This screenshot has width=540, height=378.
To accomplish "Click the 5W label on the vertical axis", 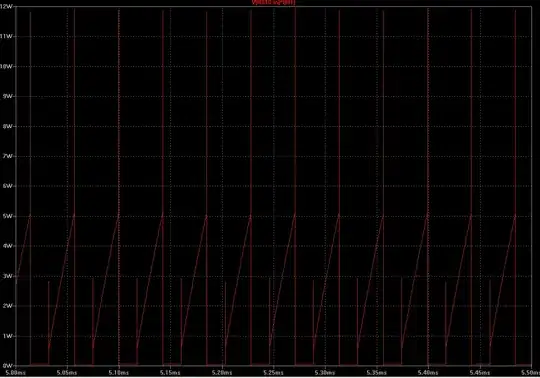I will (x=8, y=216).
